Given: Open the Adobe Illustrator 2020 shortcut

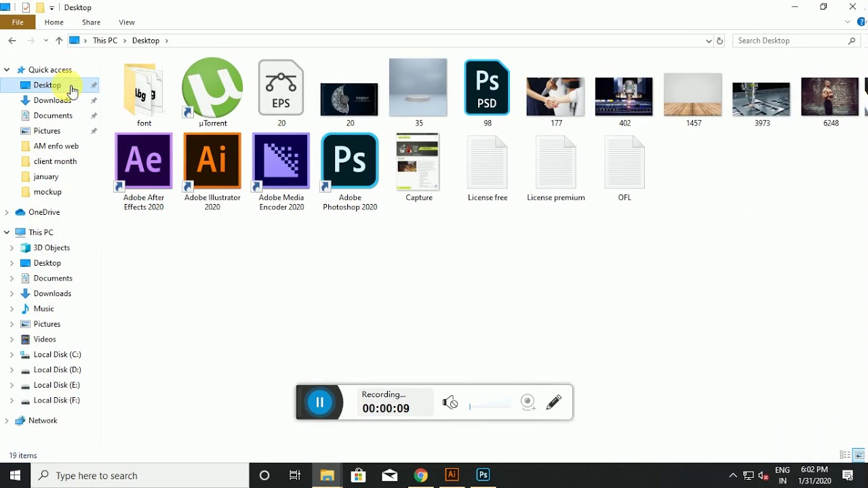Looking at the screenshot, I should [212, 161].
